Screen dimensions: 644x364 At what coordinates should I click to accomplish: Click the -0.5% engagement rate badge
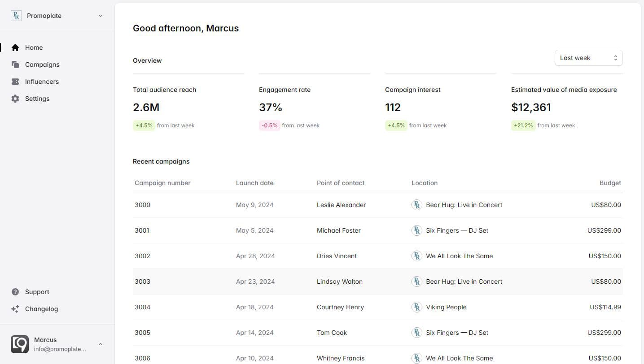[269, 126]
